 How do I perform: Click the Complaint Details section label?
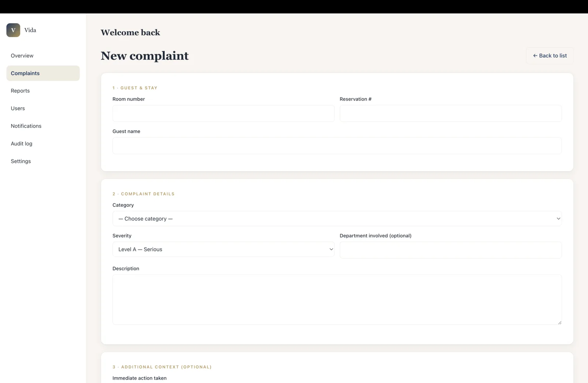[x=143, y=194]
